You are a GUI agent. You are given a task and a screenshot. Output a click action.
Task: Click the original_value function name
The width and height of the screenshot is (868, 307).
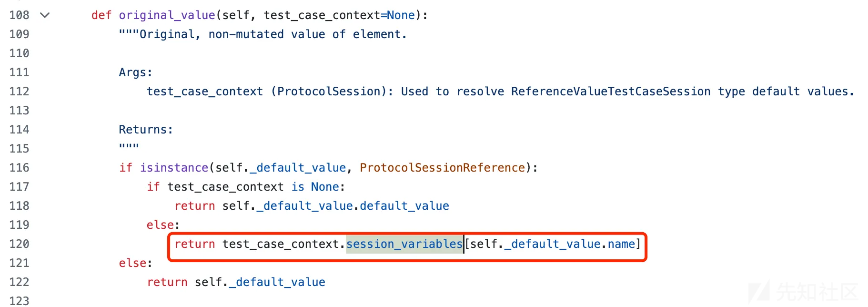click(167, 15)
